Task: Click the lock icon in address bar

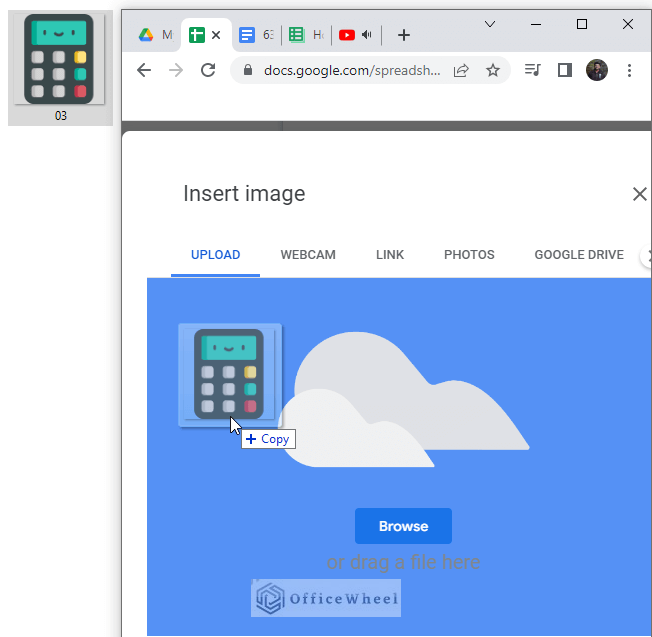Action: (x=246, y=70)
